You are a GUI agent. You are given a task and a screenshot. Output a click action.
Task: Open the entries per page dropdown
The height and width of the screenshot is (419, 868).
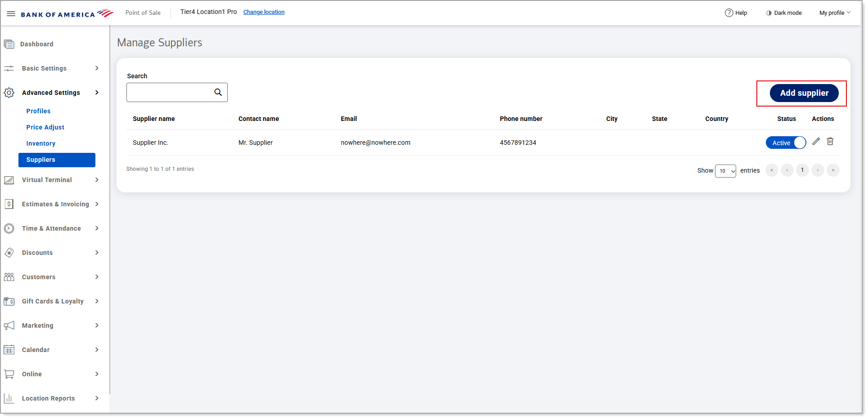(725, 171)
